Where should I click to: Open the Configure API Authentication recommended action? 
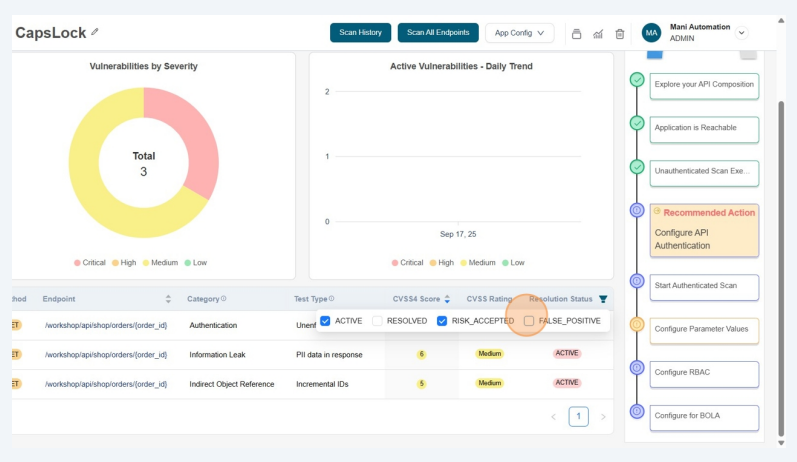[x=704, y=229]
